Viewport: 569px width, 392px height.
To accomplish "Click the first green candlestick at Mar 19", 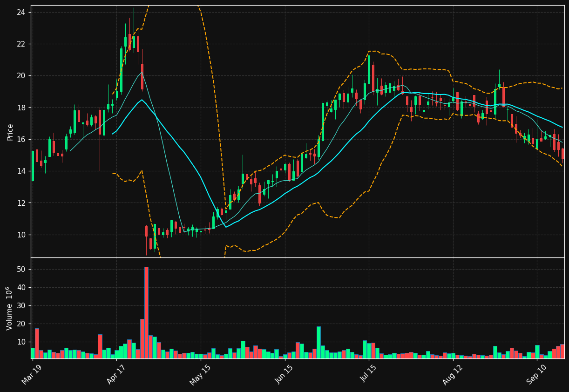I will 33,166.
